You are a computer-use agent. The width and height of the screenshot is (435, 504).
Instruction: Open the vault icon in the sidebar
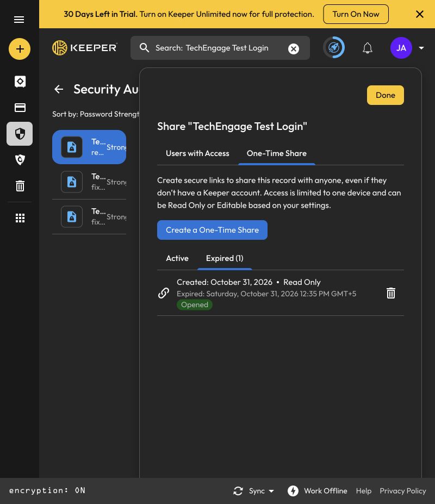point(20,82)
